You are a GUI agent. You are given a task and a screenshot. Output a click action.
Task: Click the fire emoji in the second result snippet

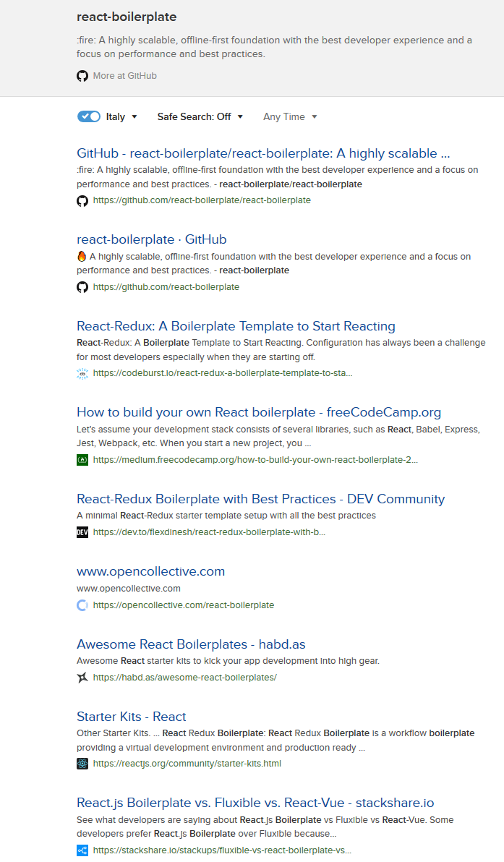click(82, 256)
